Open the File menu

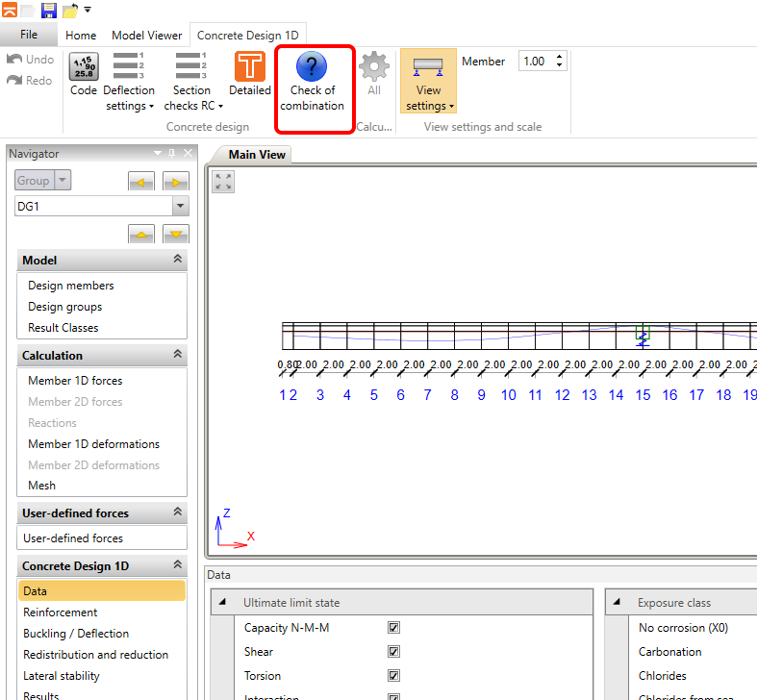tap(29, 35)
